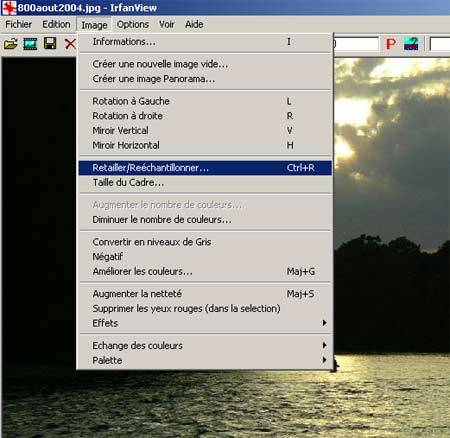Viewport: 450px width, 438px height.
Task: Expand the Effets submenu
Action: pos(205,323)
